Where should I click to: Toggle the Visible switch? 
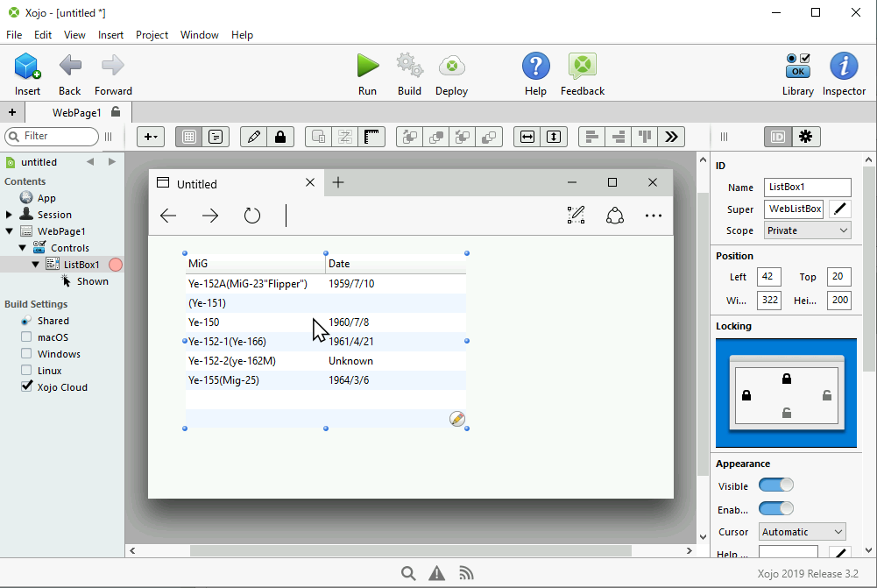[x=775, y=485]
